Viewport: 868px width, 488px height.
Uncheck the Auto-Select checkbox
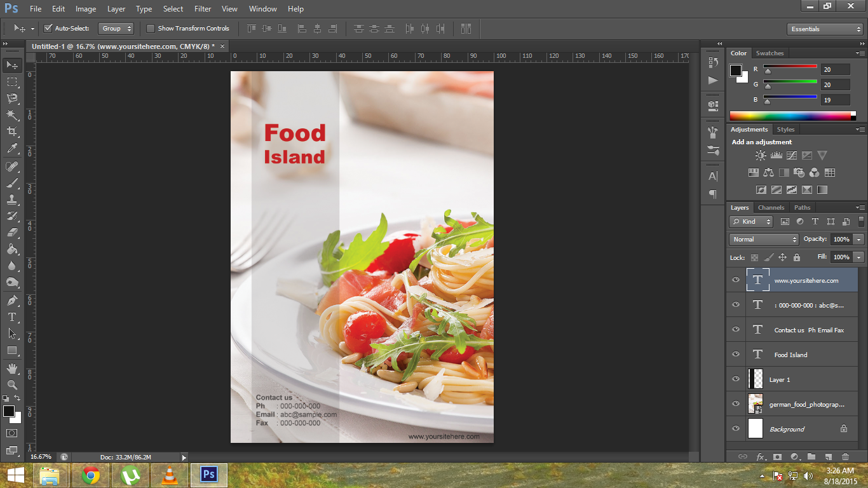tap(48, 28)
